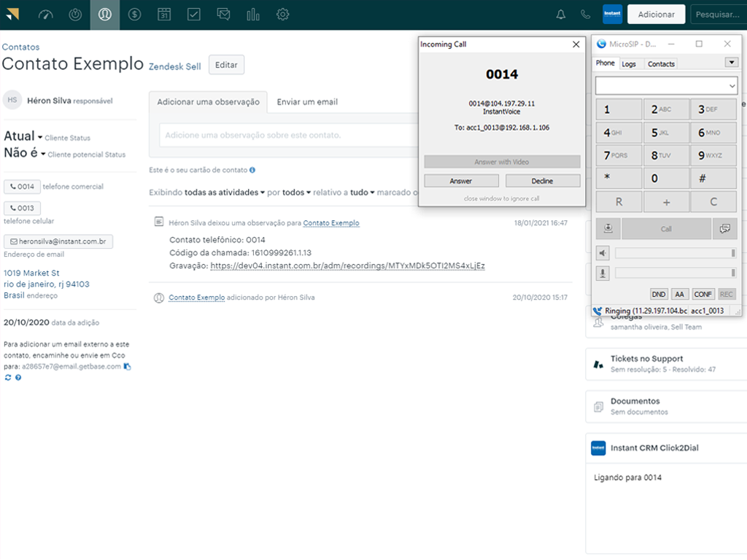747x560 pixels.
Task: Toggle DND in MicroSIP
Action: [x=659, y=294]
